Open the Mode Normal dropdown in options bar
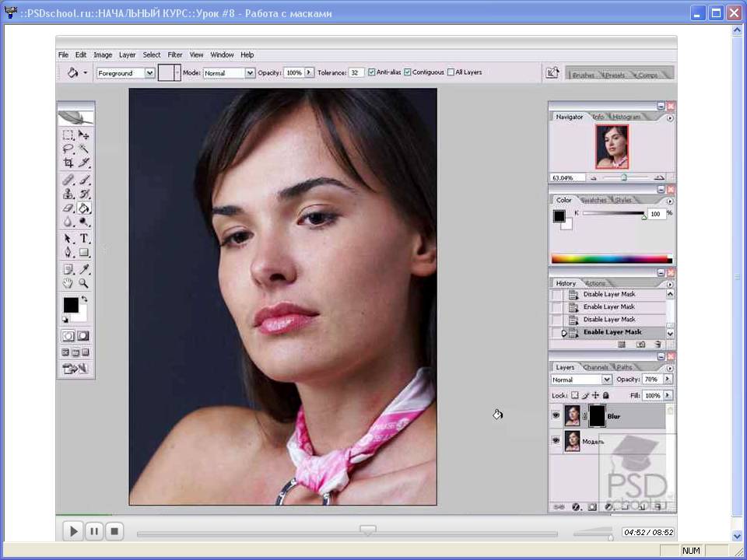The width and height of the screenshot is (747, 560). click(250, 73)
